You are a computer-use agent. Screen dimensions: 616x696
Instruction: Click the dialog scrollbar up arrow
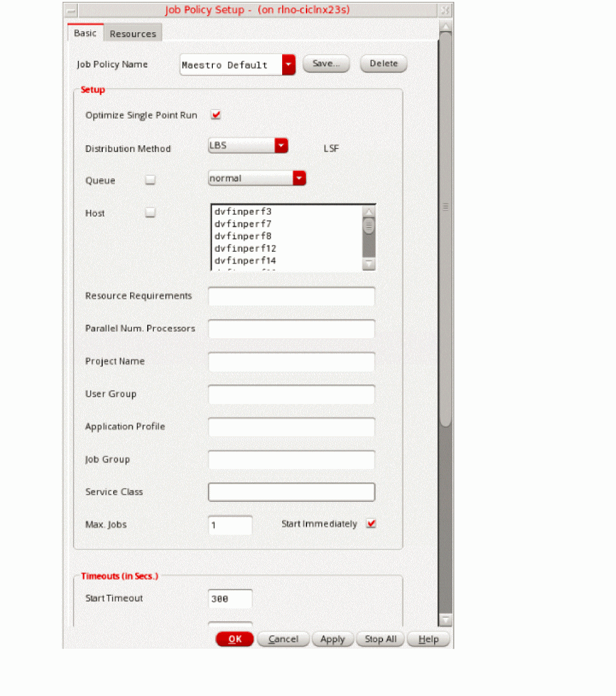(x=446, y=26)
